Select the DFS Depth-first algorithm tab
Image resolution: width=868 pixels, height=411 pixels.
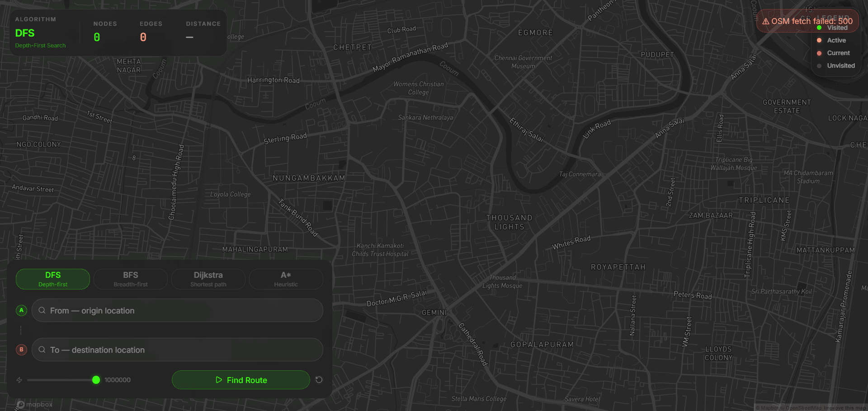click(53, 279)
